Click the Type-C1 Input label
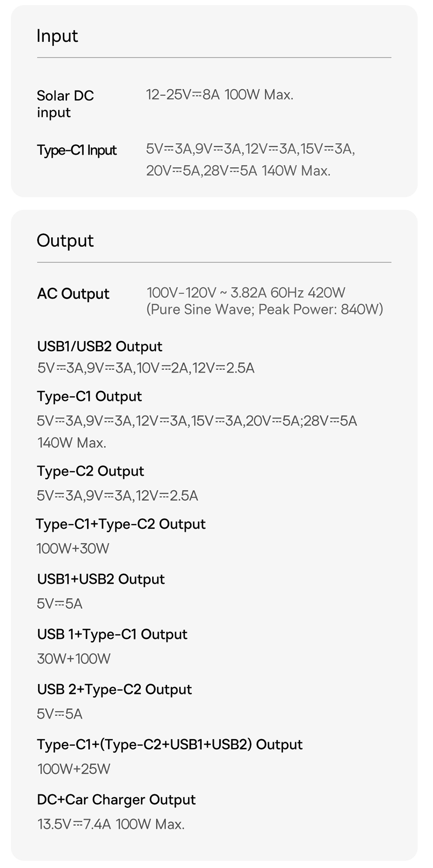This screenshot has height=868, width=433. coord(77,150)
